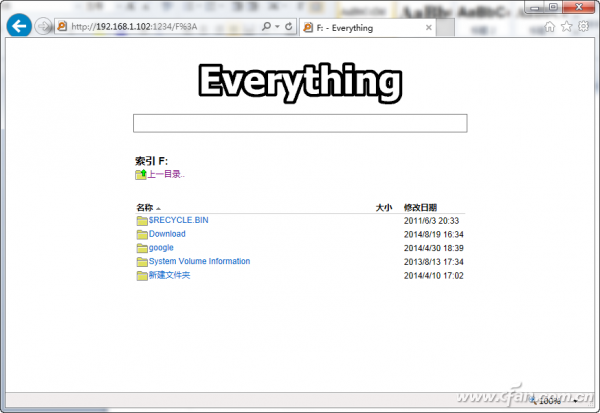
Task: Click the search magnifier in address bar
Action: (x=266, y=26)
